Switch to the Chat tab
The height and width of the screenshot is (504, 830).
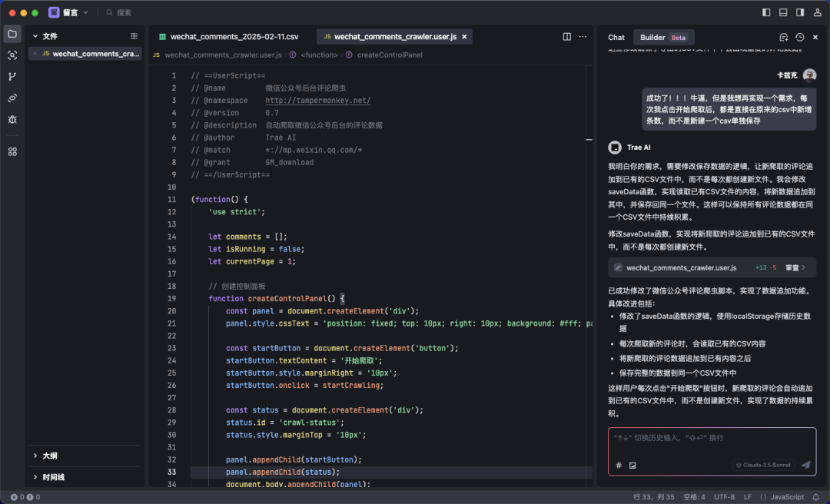tap(616, 37)
